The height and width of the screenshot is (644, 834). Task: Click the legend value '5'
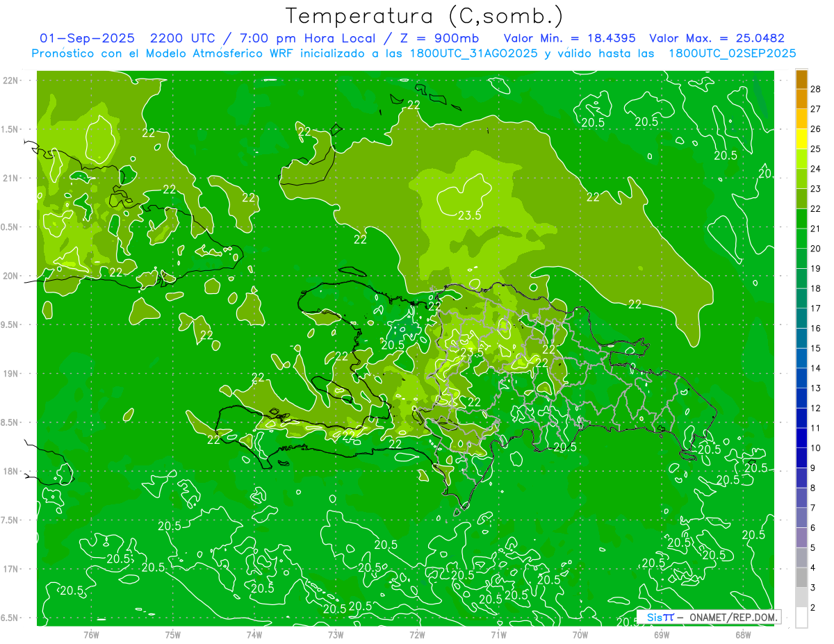tap(814, 548)
